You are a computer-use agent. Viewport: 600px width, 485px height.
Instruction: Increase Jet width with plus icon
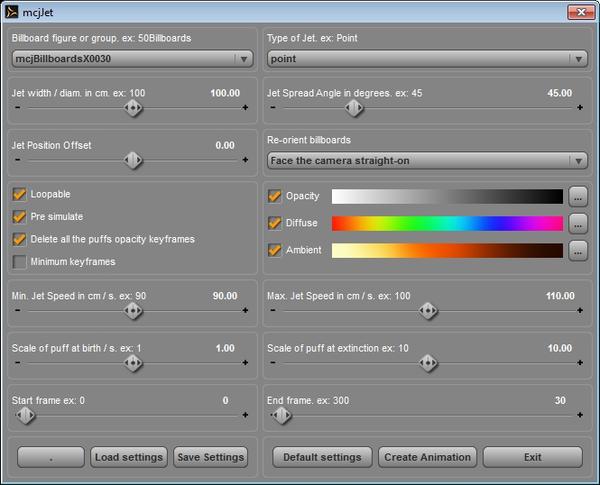tap(245, 108)
